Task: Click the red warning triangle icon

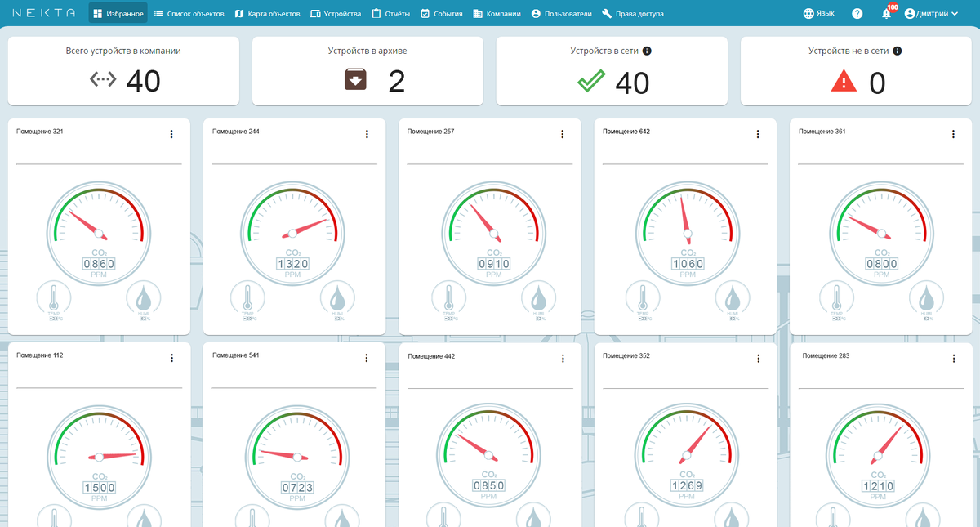Action: [844, 81]
